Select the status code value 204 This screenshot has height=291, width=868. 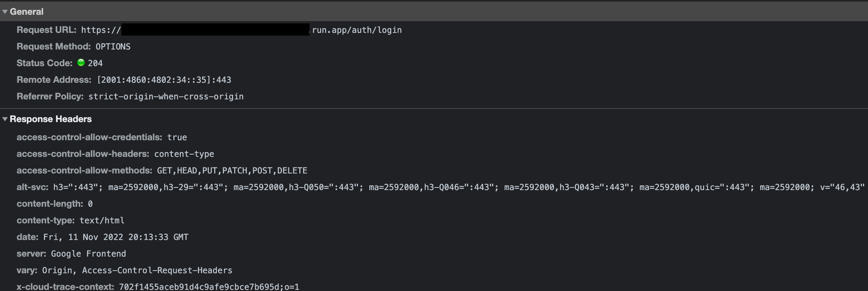[95, 63]
